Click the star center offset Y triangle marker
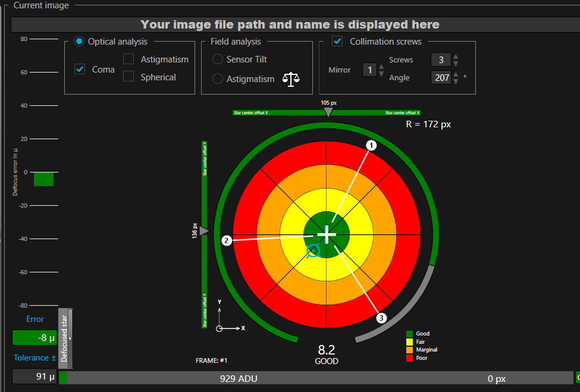The height and width of the screenshot is (392, 580). (x=205, y=230)
